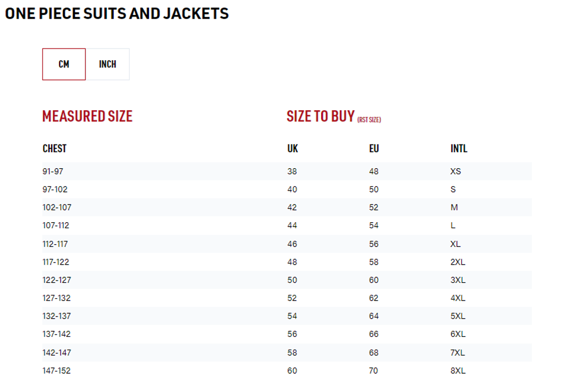Viewport: 565px width, 392px height.
Task: Select the 102-107 chest measurement
Action: click(57, 207)
